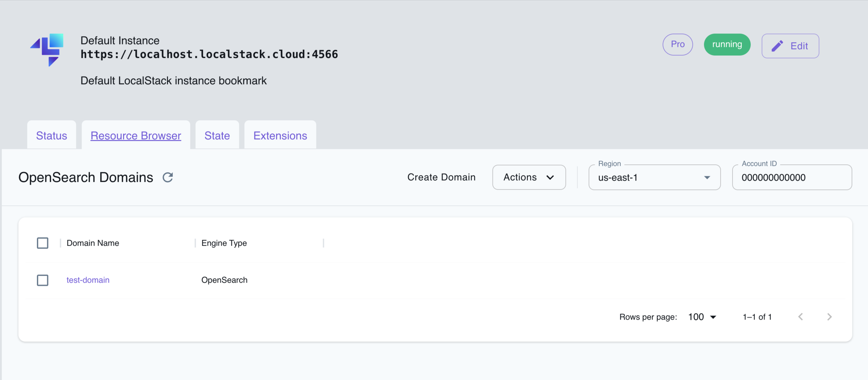Image resolution: width=868 pixels, height=380 pixels.
Task: Open the test-domain link
Action: click(87, 280)
